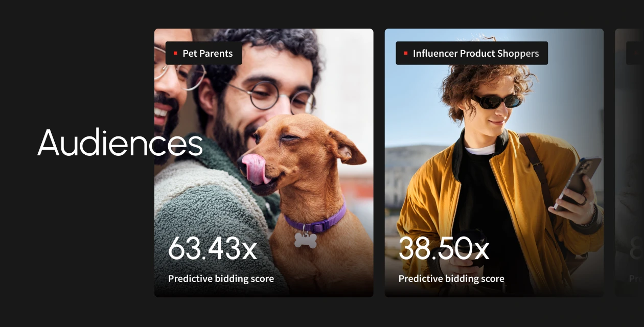Viewport: 644px width, 327px height.
Task: Click the 63.43x score value
Action: [213, 249]
